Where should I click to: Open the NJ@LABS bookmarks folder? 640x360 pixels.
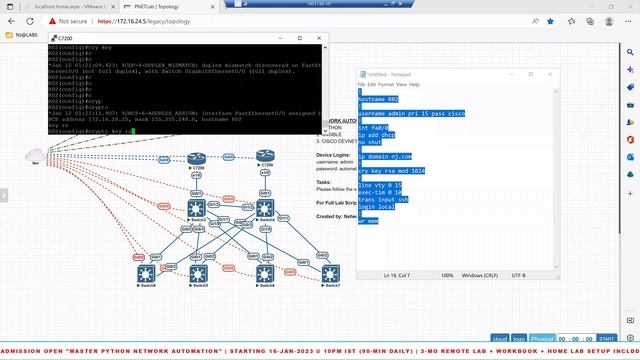pos(22,35)
